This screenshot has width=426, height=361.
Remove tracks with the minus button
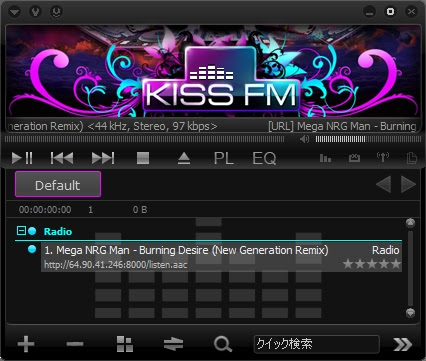[x=75, y=344]
